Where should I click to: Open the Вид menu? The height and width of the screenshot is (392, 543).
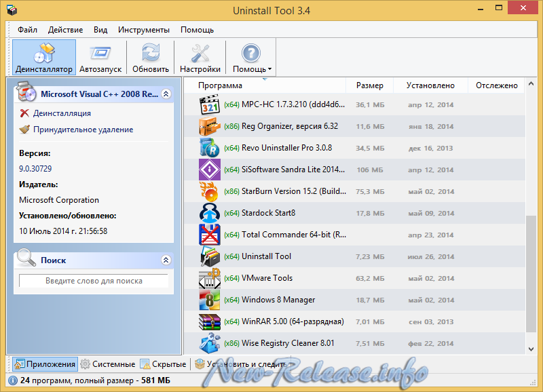coord(100,30)
